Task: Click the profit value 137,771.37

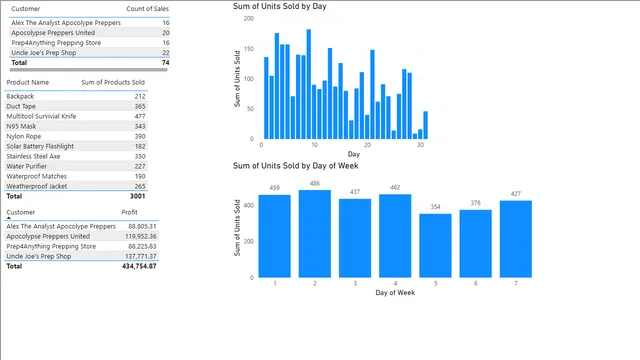Action: (x=141, y=256)
